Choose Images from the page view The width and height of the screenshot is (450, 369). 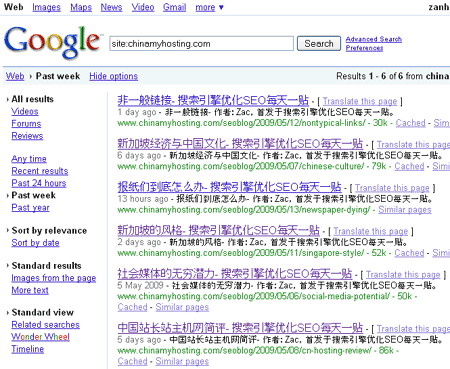[54, 278]
